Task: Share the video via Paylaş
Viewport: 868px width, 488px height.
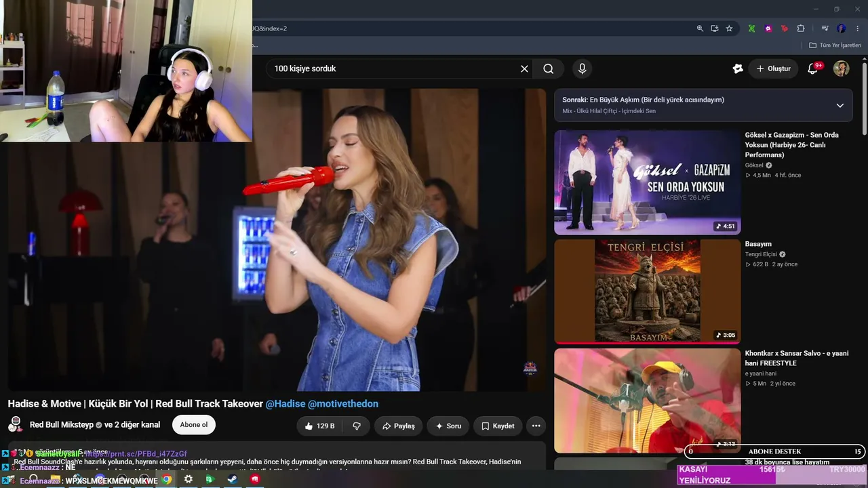Action: coord(398,426)
